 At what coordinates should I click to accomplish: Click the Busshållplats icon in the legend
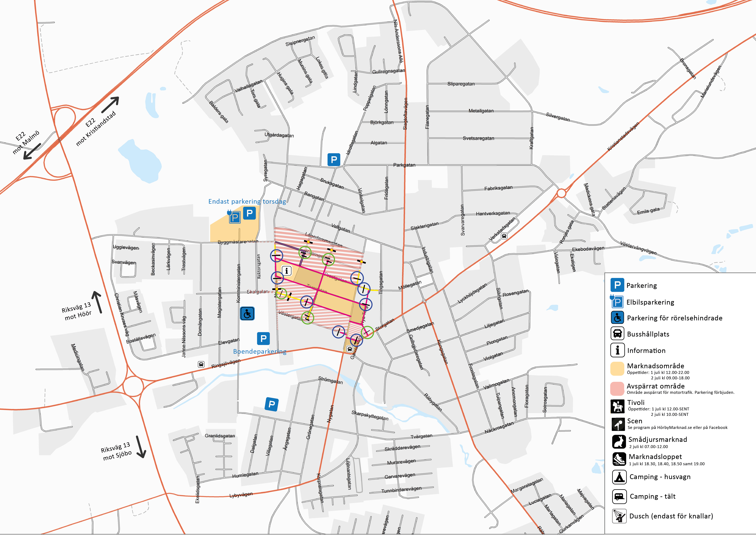coord(617,333)
